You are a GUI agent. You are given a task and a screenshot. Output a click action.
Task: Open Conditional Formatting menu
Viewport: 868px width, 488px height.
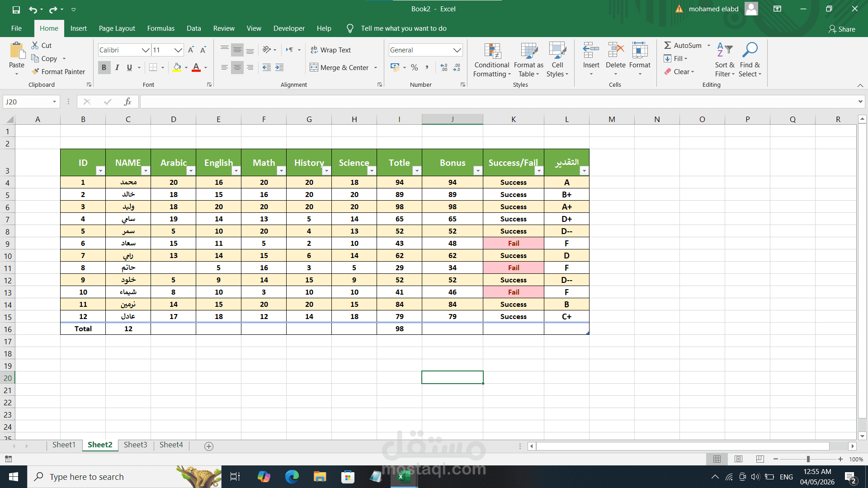(x=492, y=60)
